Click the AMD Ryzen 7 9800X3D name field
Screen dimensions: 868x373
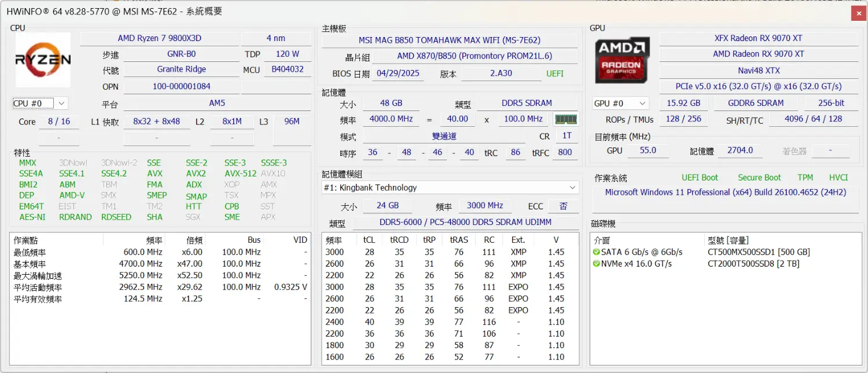(160, 38)
